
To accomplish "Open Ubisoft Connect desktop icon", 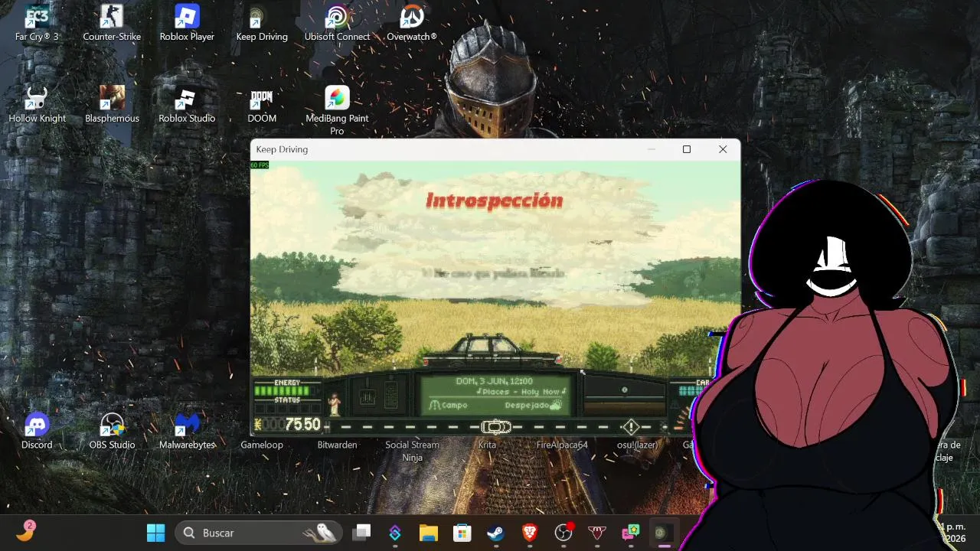I will click(337, 23).
